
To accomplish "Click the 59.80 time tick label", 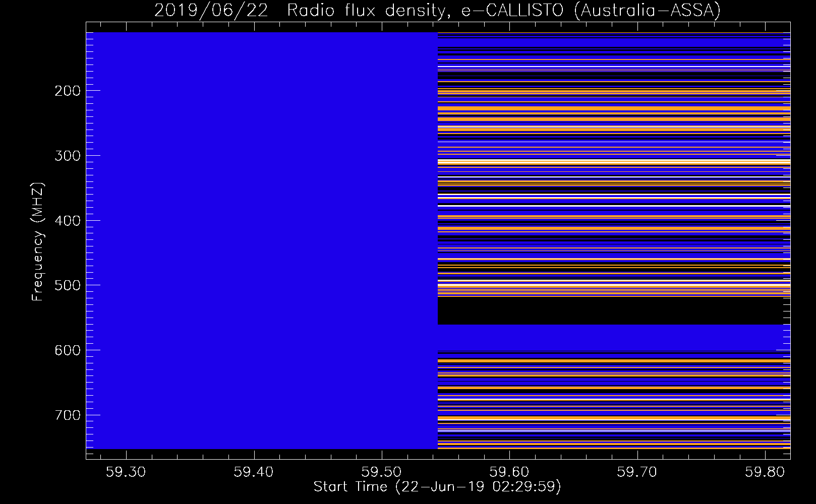I will 766,472.
